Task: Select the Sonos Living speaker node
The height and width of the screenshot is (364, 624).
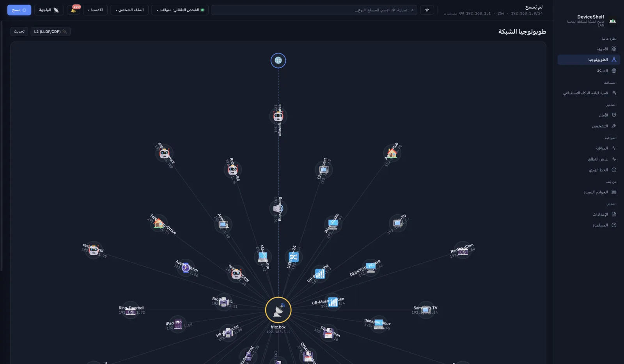Action: (278, 209)
